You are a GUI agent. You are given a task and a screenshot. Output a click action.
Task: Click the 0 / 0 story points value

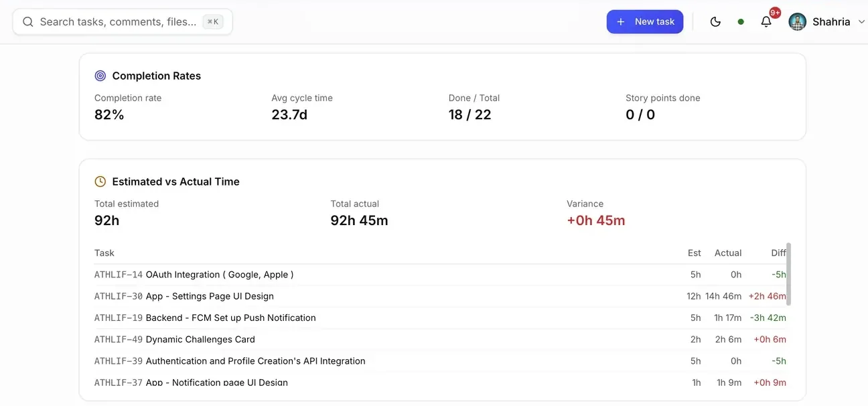pos(640,115)
